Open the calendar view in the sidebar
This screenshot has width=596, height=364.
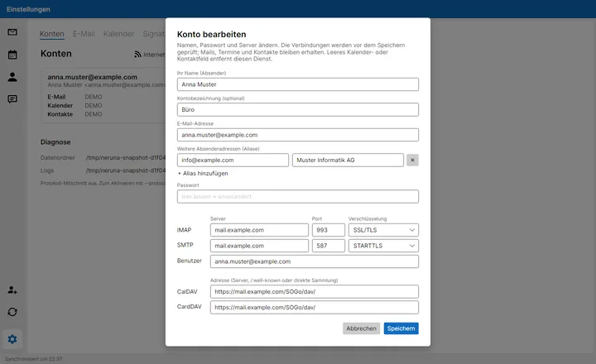[12, 55]
